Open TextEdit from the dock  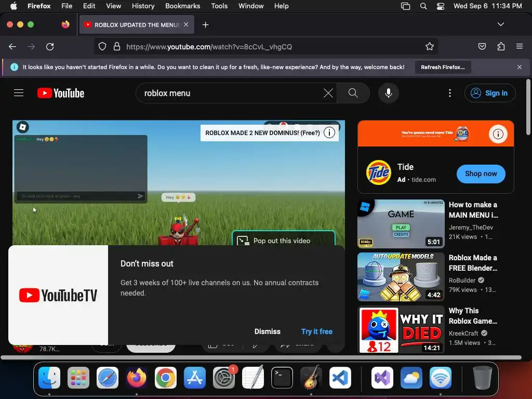tap(253, 378)
